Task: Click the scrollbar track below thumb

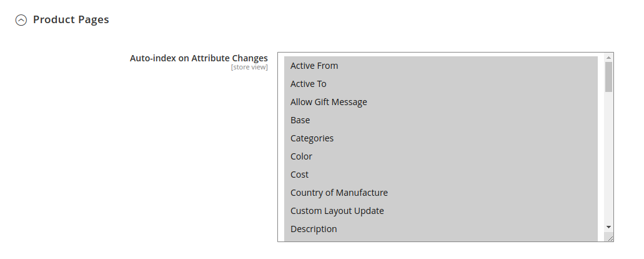Action: tap(608, 158)
